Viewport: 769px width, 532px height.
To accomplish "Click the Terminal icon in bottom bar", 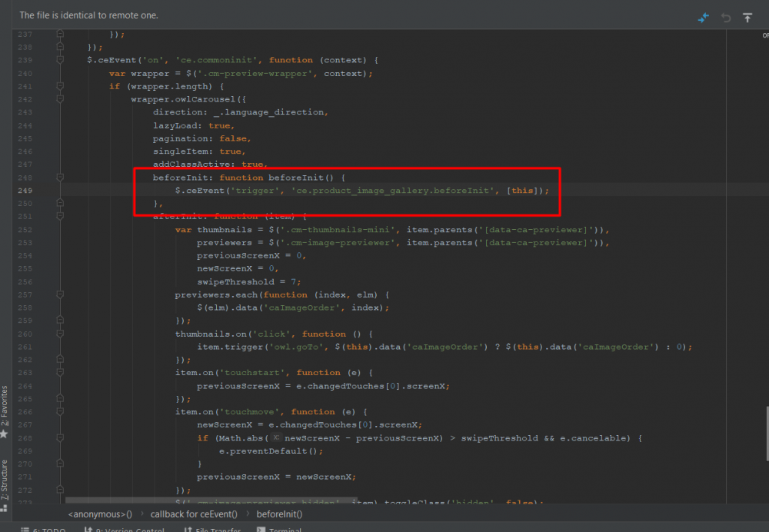I will pos(261,530).
